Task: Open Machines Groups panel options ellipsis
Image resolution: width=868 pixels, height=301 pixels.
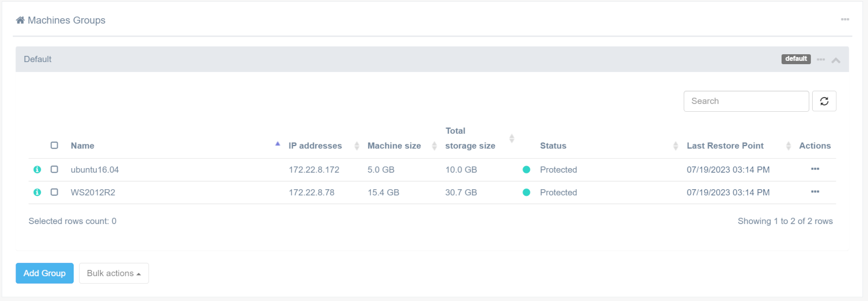Action: pos(845,20)
